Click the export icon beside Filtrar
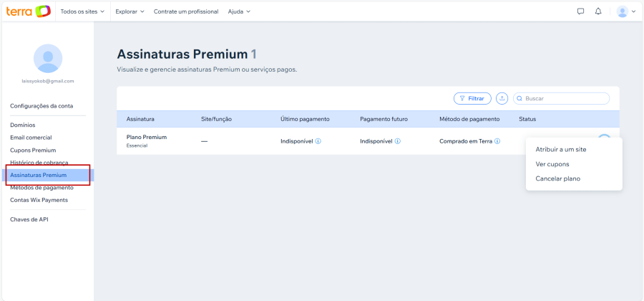Viewport: 644px width, 301px height. click(x=502, y=98)
